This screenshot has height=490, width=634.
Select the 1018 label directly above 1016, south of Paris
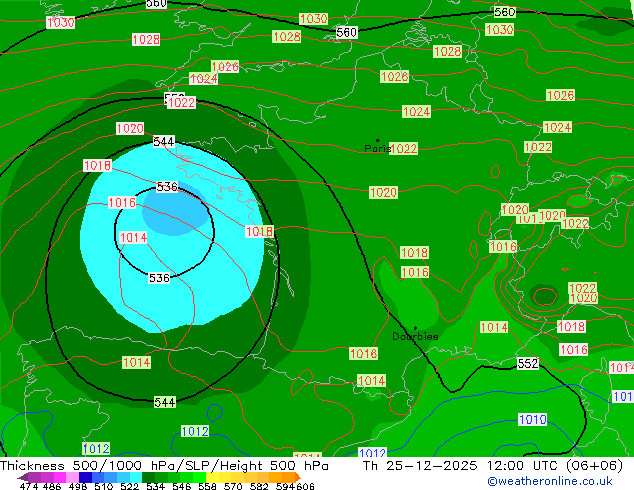pyautogui.click(x=414, y=253)
